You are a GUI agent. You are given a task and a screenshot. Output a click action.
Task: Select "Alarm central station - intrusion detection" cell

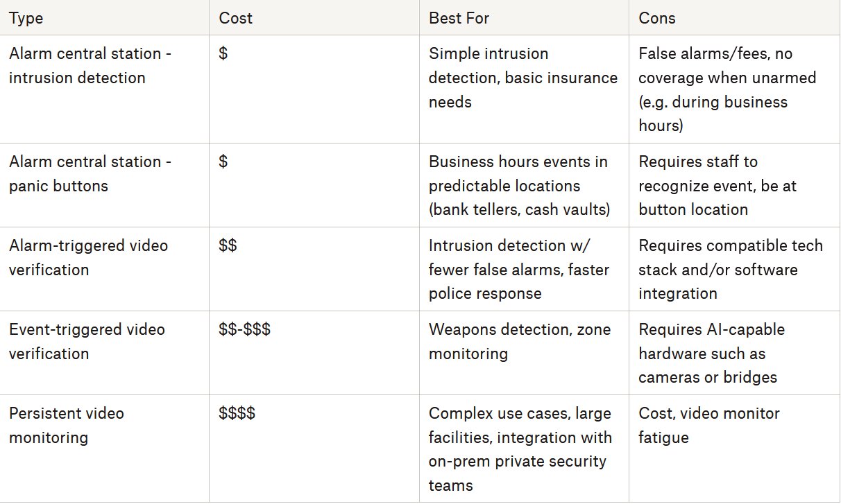click(x=104, y=89)
